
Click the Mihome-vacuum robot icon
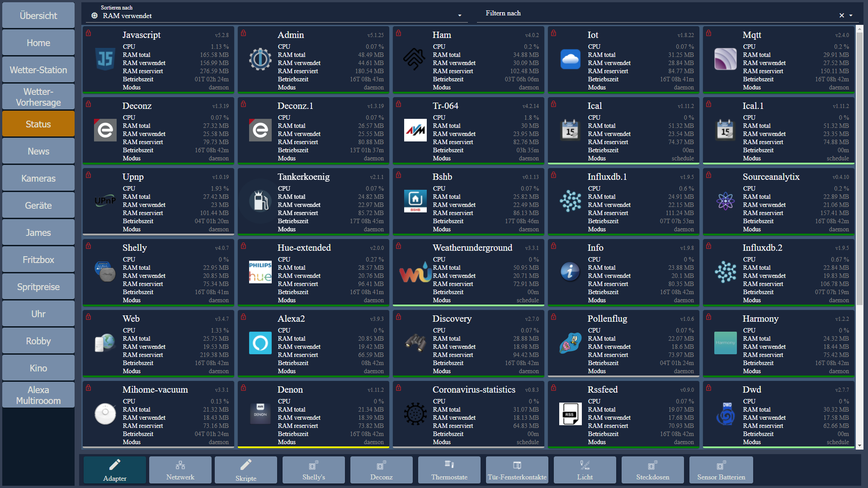pyautogui.click(x=105, y=414)
